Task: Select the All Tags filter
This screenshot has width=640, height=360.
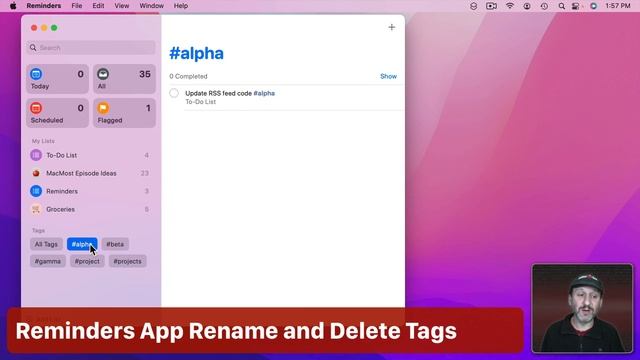Action: (46, 244)
